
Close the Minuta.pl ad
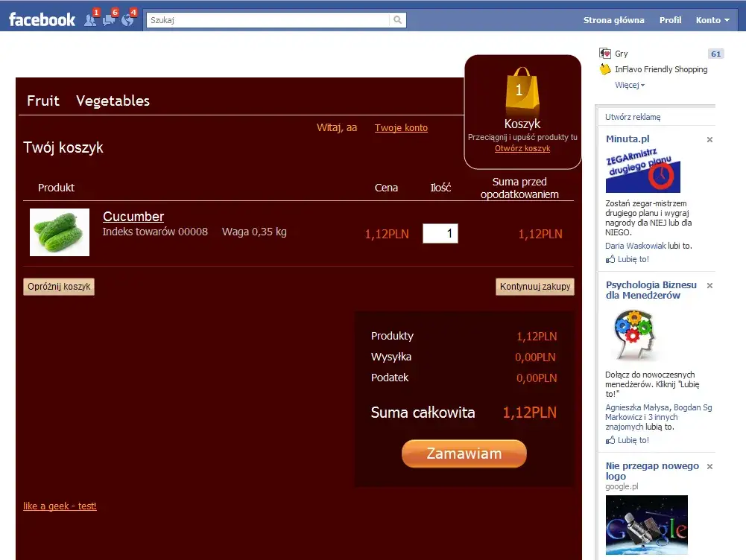(709, 139)
